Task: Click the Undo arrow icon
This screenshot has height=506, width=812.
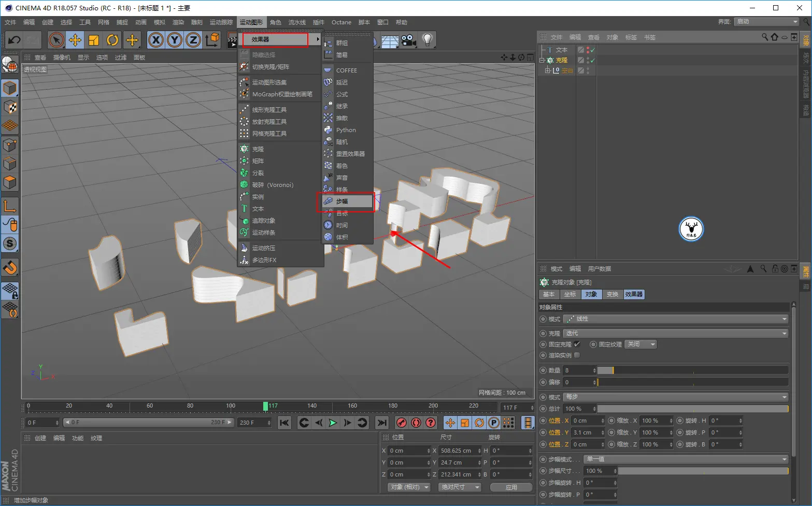Action: click(x=15, y=40)
